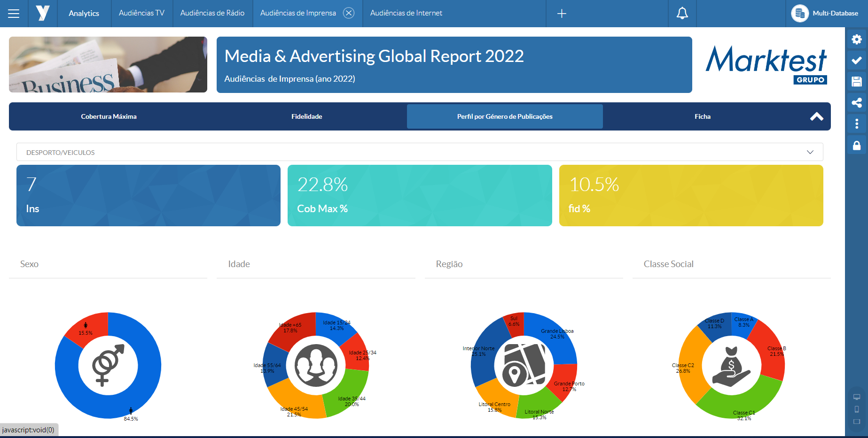The image size is (868, 438).
Task: Click the Ficha button
Action: tap(702, 116)
